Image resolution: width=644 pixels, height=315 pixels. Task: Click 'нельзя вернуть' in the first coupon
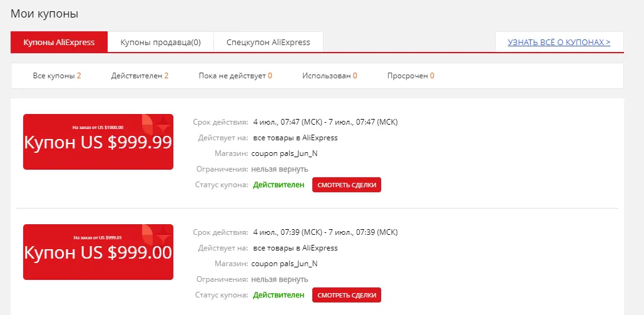[280, 169]
